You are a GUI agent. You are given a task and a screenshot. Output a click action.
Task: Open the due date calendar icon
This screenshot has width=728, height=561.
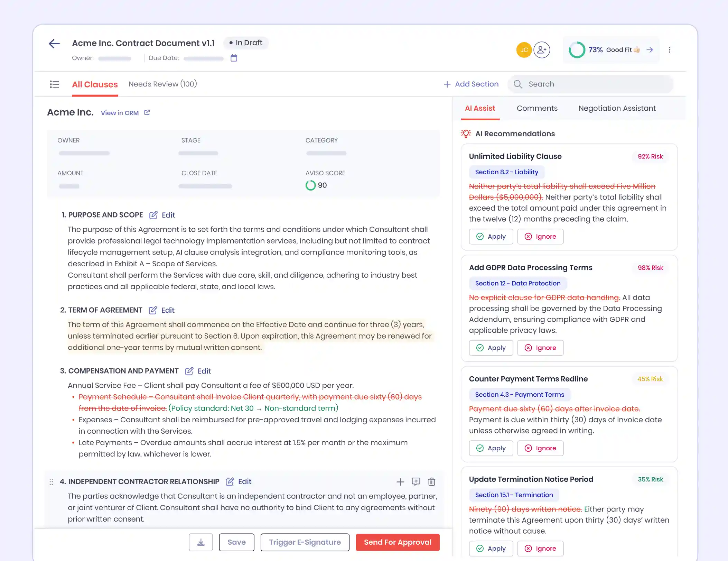coord(234,58)
